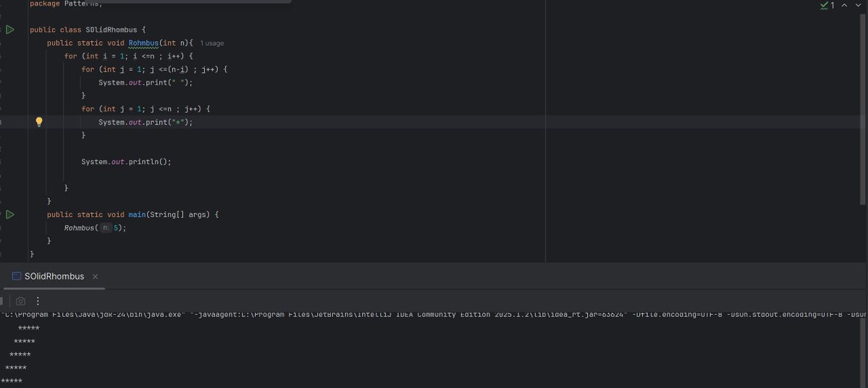The width and height of the screenshot is (868, 388).
Task: Close the SOlidRhombus run tab
Action: [x=96, y=277]
